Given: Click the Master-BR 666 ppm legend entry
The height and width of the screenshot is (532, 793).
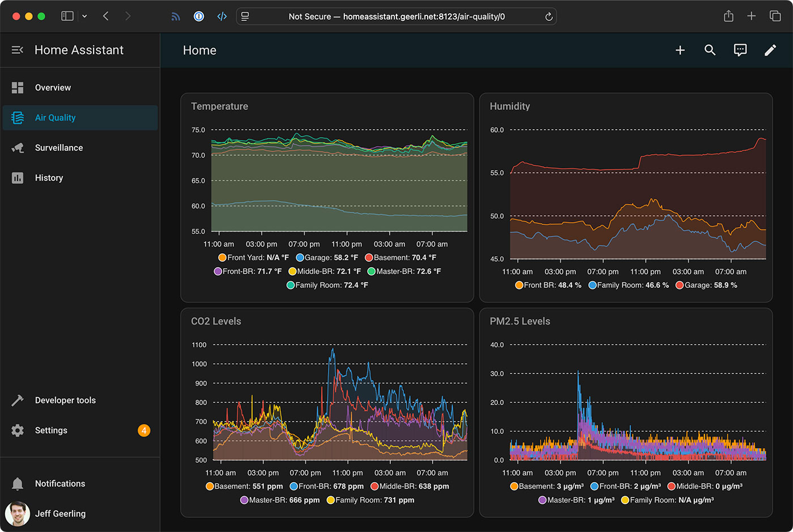Looking at the screenshot, I should click(x=280, y=500).
